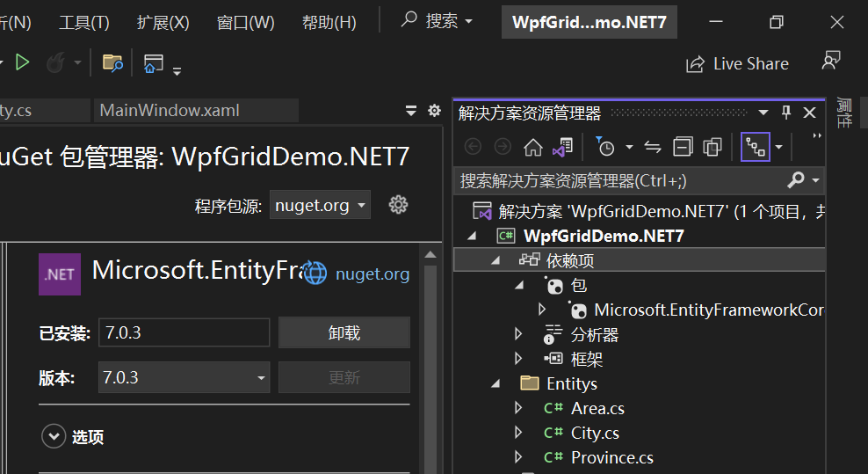This screenshot has width=868, height=474.
Task: Click the Microsoft.EntityFramework .NET package icon
Action: (x=60, y=274)
